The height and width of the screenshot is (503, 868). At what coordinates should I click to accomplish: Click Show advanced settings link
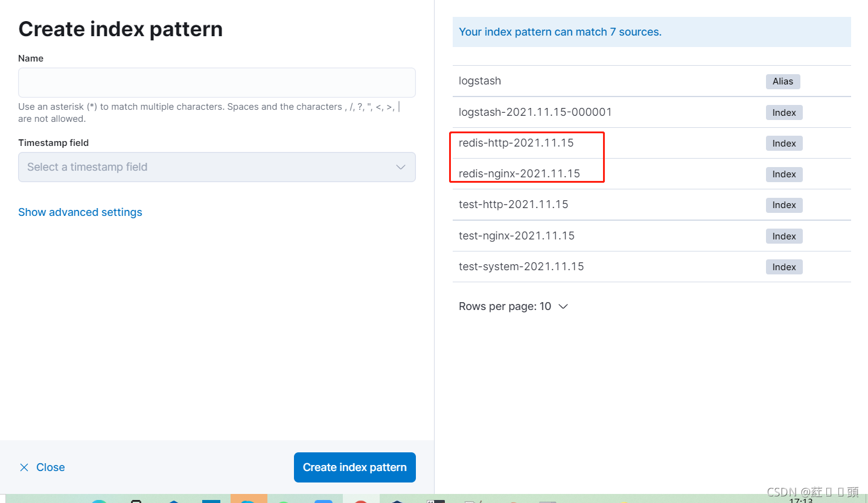coord(80,212)
